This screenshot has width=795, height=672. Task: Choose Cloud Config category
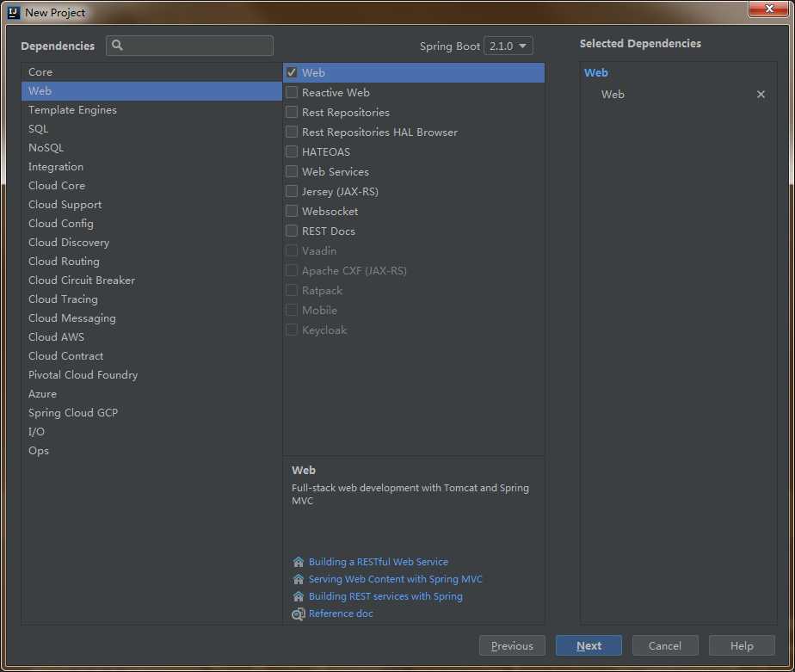(x=151, y=224)
